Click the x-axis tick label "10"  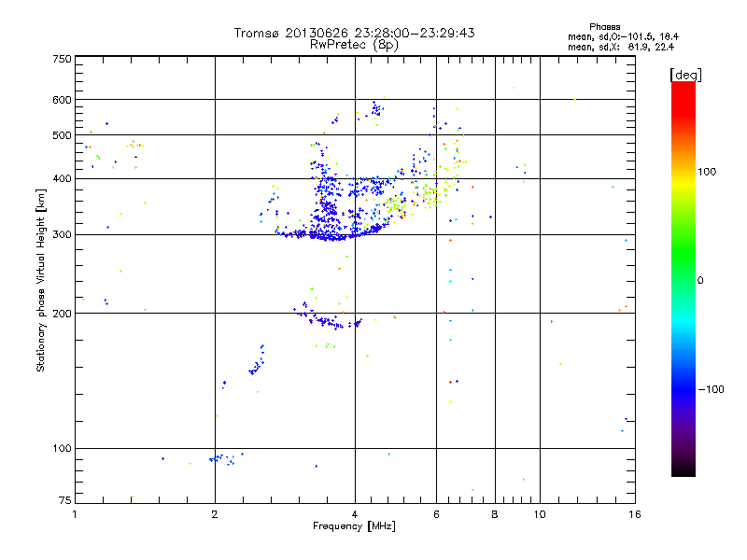click(x=540, y=514)
